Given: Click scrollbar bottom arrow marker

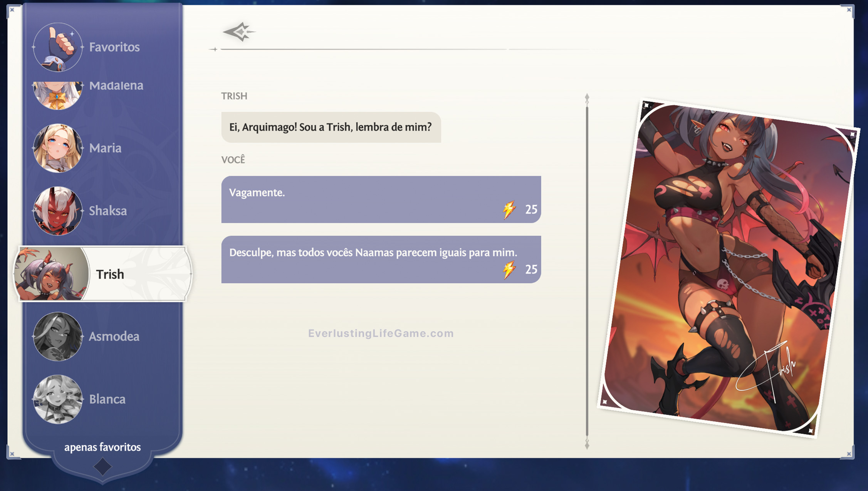Looking at the screenshot, I should pyautogui.click(x=587, y=445).
